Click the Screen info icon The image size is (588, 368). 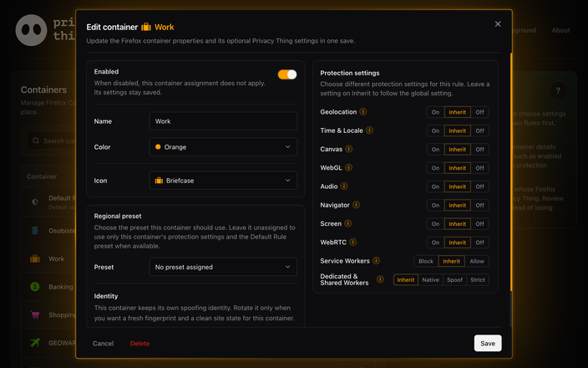pos(348,223)
